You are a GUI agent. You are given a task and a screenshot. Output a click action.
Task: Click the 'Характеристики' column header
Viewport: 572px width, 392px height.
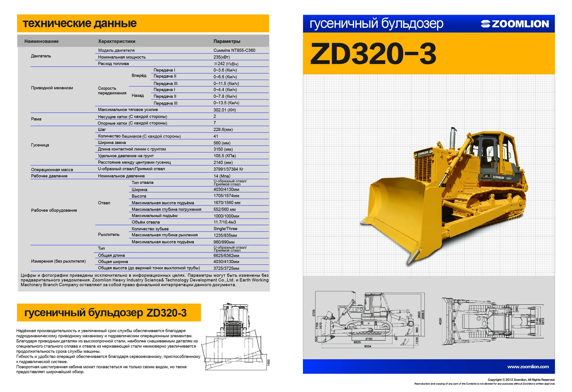pos(117,41)
